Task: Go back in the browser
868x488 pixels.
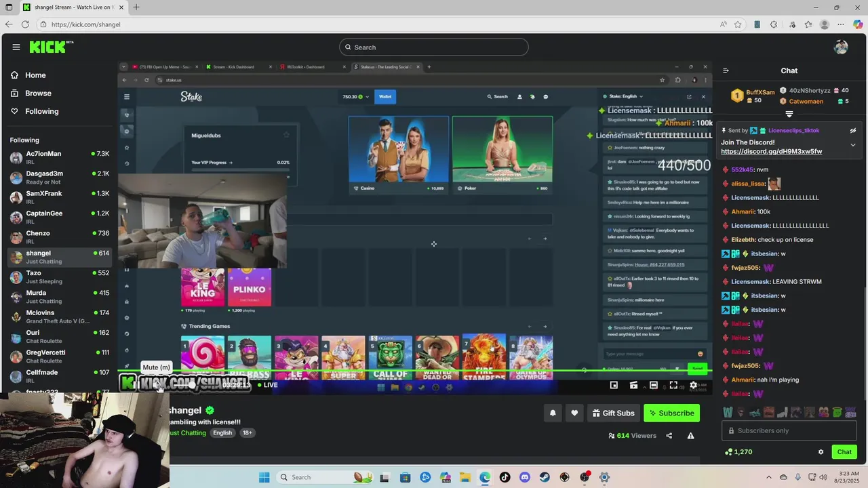Action: (9, 24)
